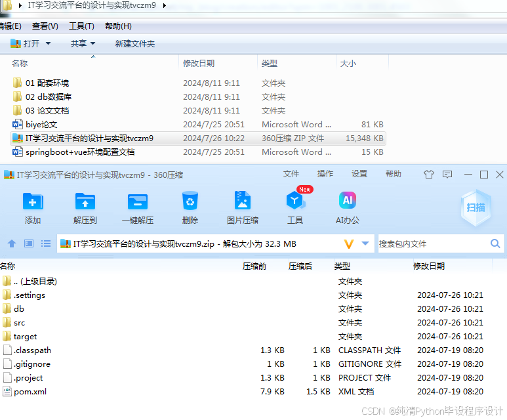Open the 查看(V) menu in Explorer
The height and width of the screenshot is (420, 507).
point(45,26)
